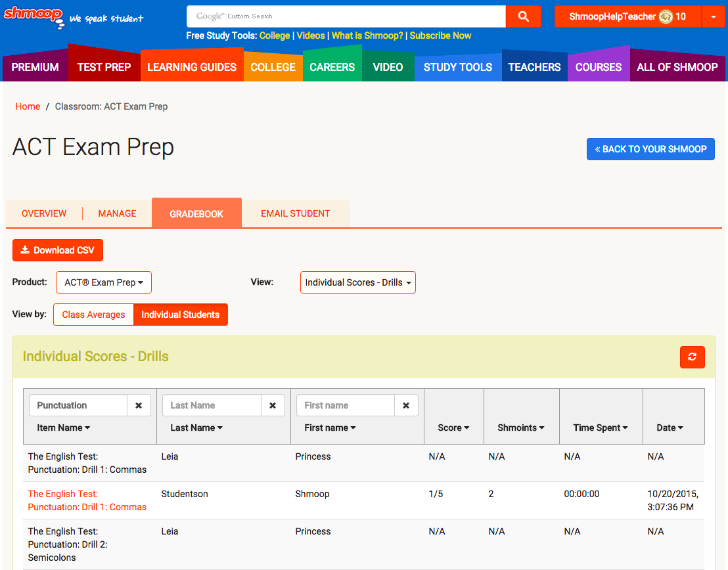This screenshot has width=728, height=570.
Task: Click the Subscribe Now link
Action: tap(440, 35)
